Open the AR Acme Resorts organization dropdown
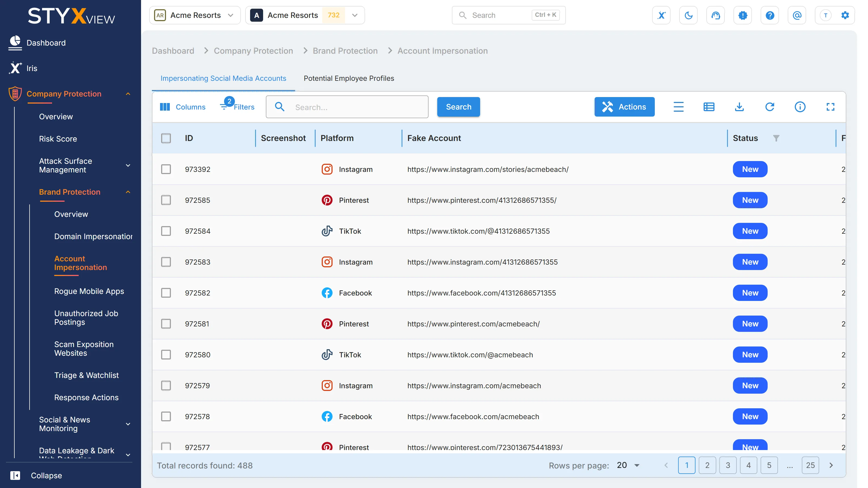The height and width of the screenshot is (488, 868). (x=195, y=15)
